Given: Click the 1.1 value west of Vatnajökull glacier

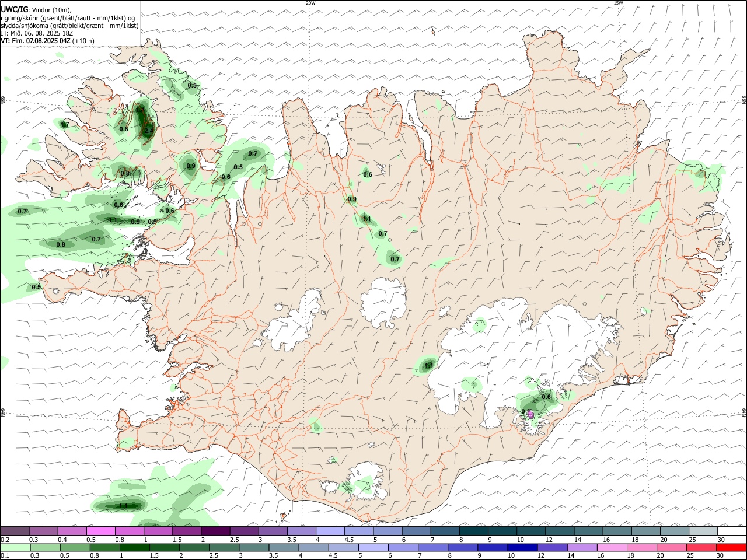Looking at the screenshot, I should [428, 365].
